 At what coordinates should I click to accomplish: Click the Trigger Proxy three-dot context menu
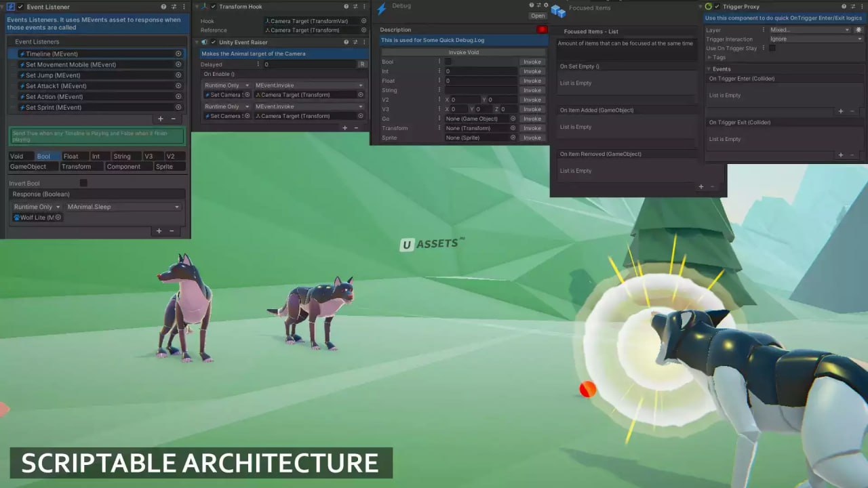(862, 6)
